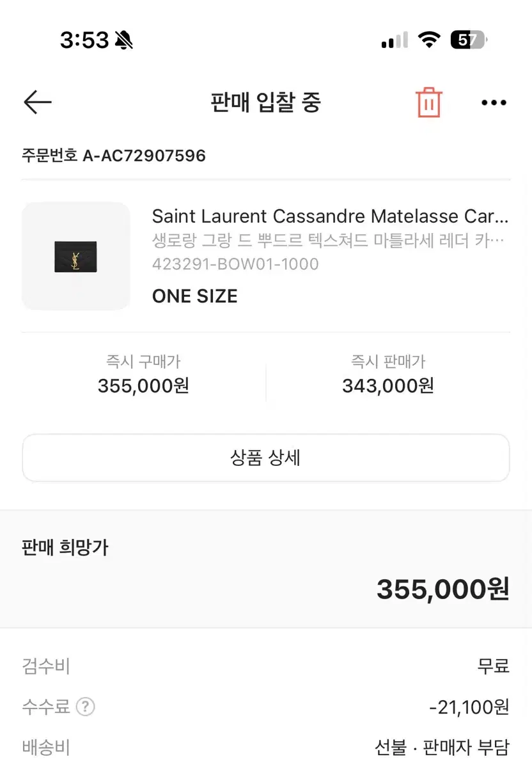Tap the 판매 입찰 중 page title
The height and width of the screenshot is (768, 532).
coord(266,102)
